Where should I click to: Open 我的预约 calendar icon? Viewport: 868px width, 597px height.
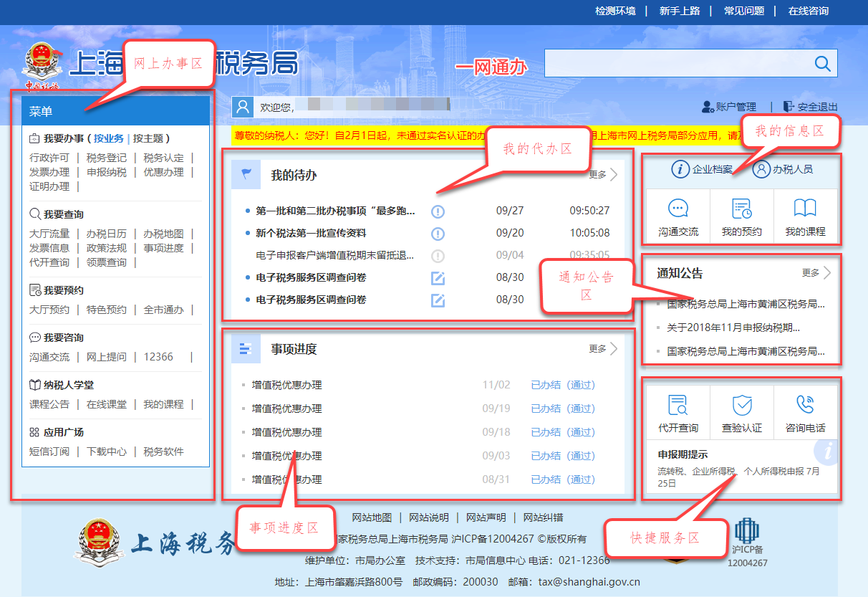(x=741, y=209)
